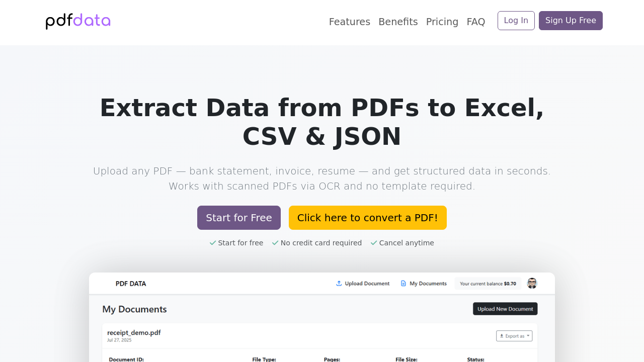
Task: Click the checkmark beside Start for free
Action: click(212, 243)
